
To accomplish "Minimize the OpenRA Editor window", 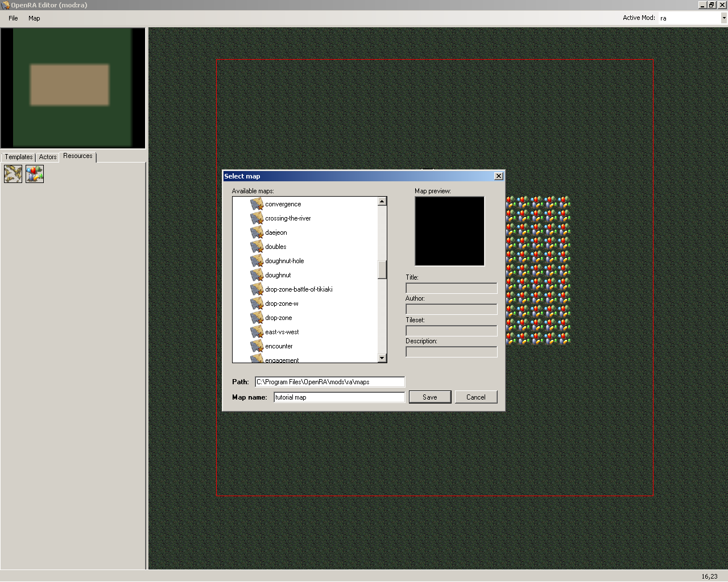I will pyautogui.click(x=702, y=5).
